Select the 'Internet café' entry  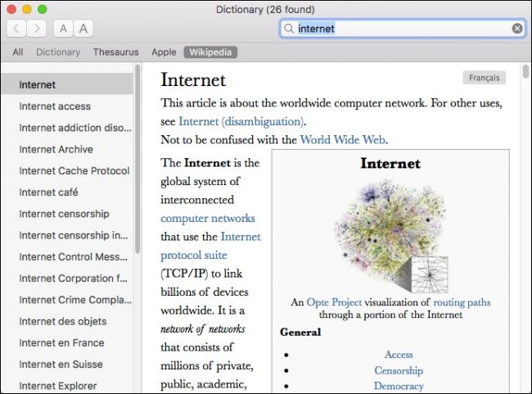[x=67, y=192]
